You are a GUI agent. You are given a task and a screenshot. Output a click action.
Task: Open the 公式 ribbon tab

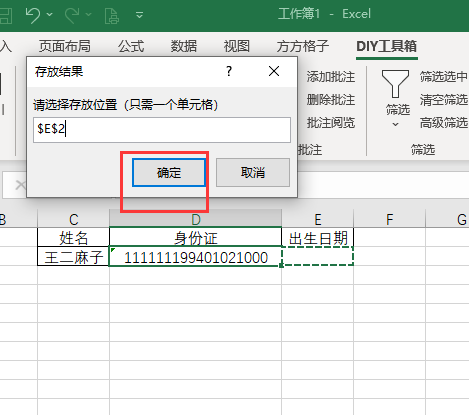point(131,46)
